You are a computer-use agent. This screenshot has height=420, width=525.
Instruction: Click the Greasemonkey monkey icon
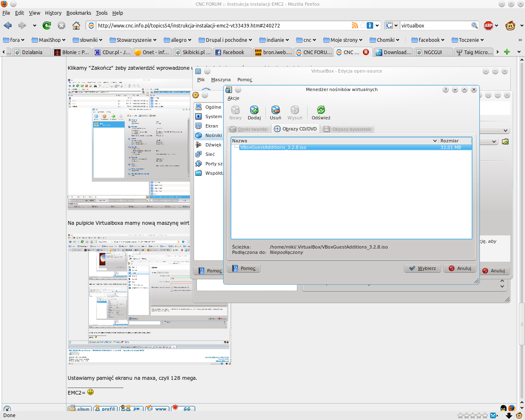(x=510, y=25)
